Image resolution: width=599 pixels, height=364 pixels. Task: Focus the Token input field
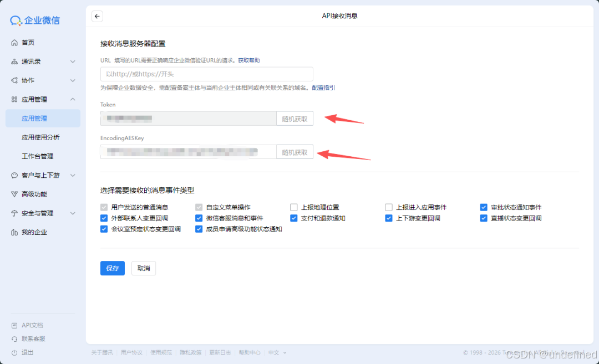189,119
